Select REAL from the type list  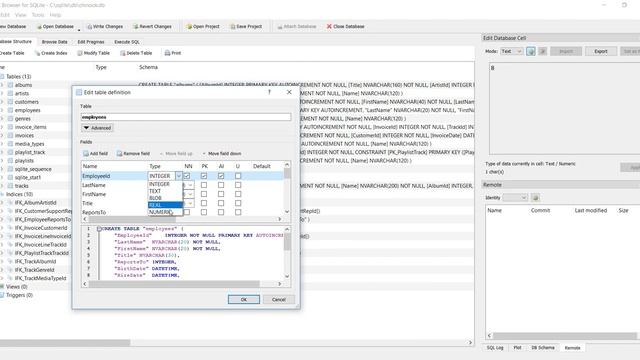(x=165, y=205)
